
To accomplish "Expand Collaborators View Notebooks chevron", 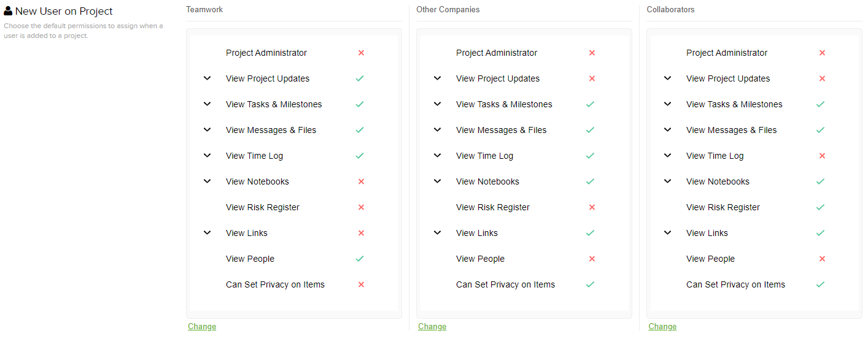I will point(668,181).
